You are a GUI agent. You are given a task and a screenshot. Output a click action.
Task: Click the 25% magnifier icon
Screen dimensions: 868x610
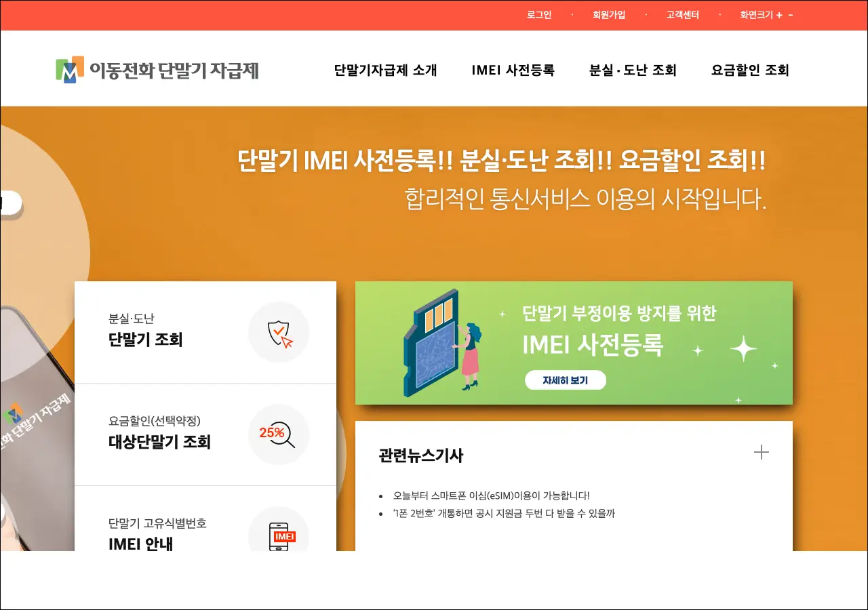tap(279, 434)
